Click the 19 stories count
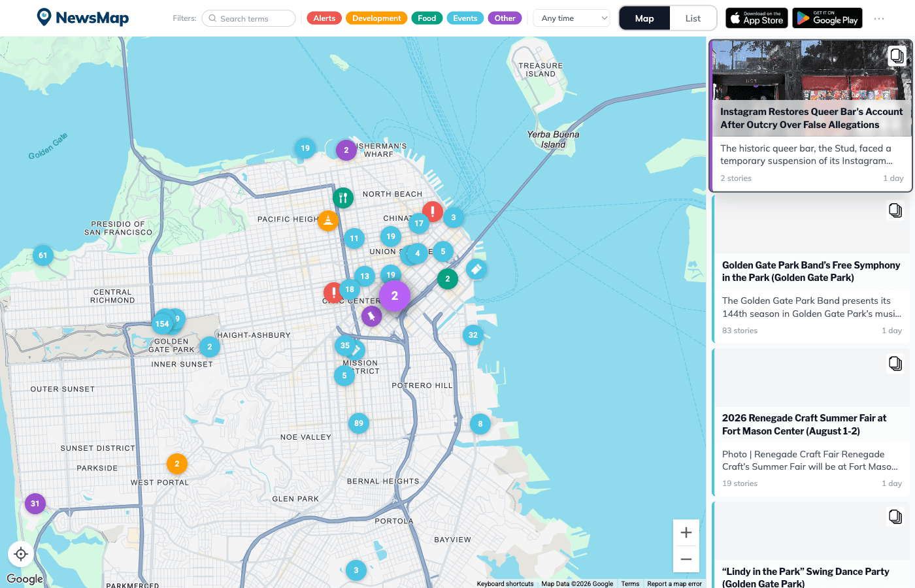The image size is (915, 588). 740,483
